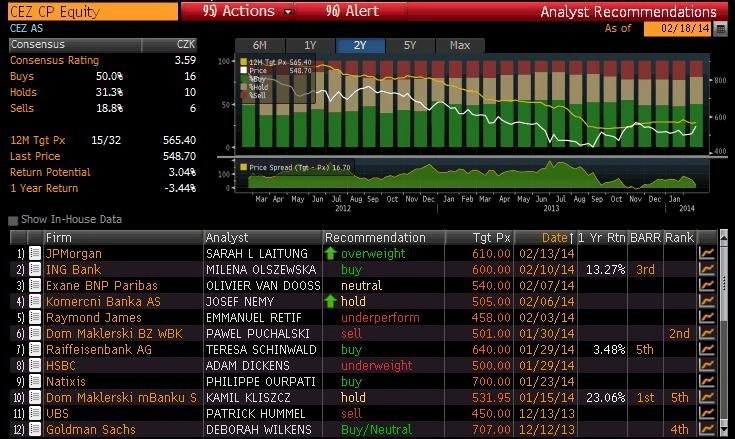
Task: Click Raymond James underperform recommendation
Action: click(x=380, y=317)
